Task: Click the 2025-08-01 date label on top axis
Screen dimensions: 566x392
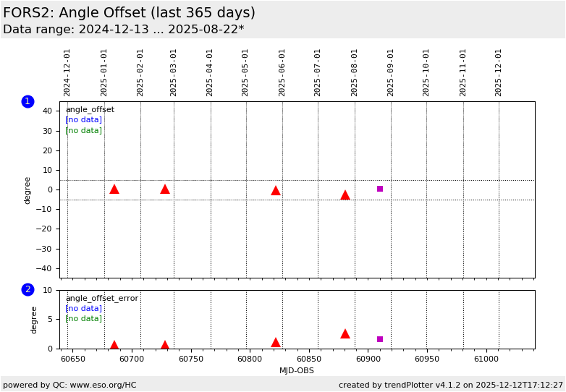Action: click(x=355, y=72)
